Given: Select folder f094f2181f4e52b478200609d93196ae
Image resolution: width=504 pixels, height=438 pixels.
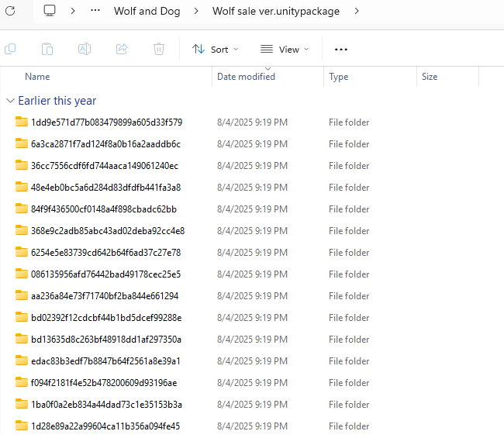Looking at the screenshot, I should (x=104, y=383).
